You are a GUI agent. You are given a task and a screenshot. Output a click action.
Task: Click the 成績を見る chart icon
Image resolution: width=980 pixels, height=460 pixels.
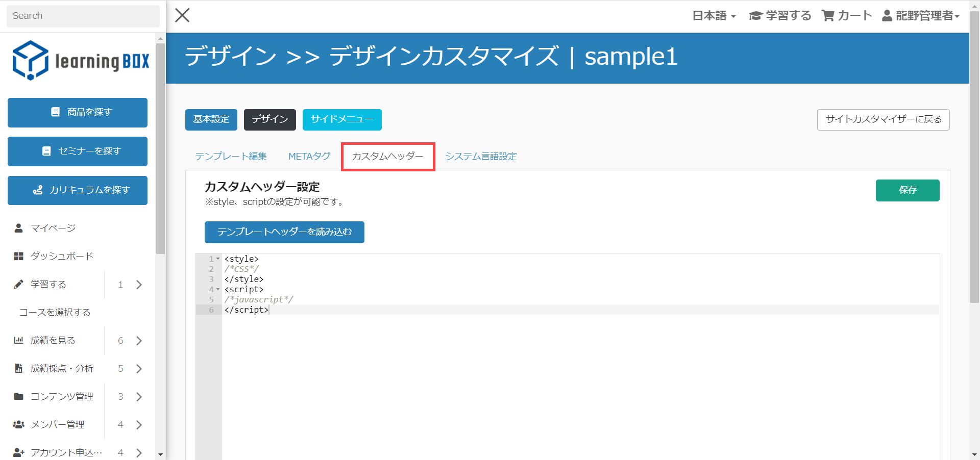pos(19,340)
